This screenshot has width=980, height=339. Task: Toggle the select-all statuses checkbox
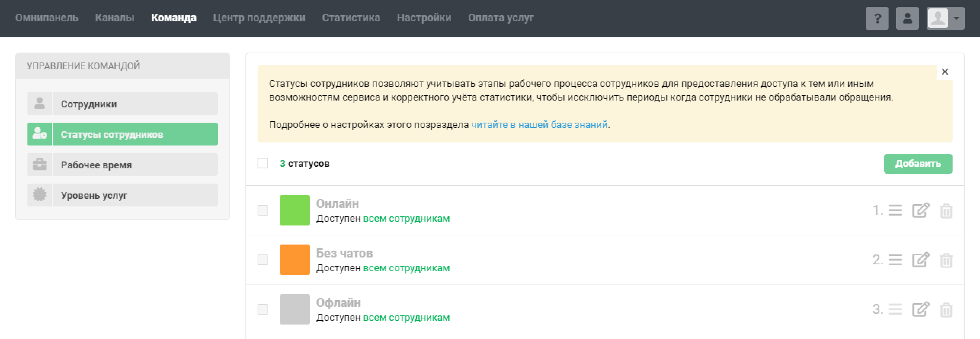[263, 163]
